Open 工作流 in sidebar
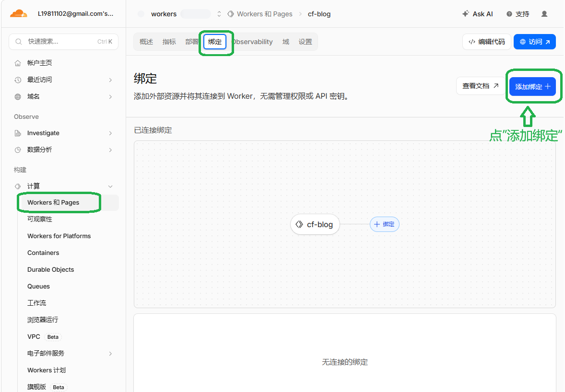Viewport: 565px width, 392px height. pyautogui.click(x=37, y=303)
